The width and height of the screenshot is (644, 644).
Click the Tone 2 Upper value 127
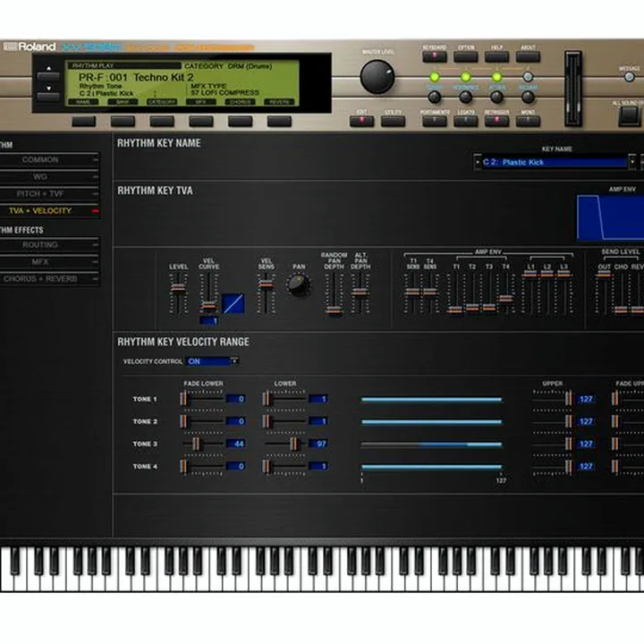pos(585,421)
